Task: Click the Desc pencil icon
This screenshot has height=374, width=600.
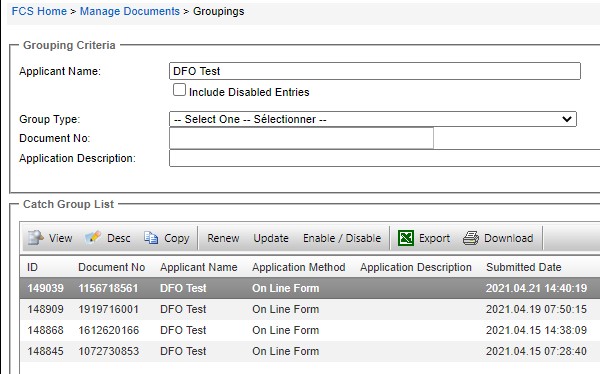Action: click(93, 237)
